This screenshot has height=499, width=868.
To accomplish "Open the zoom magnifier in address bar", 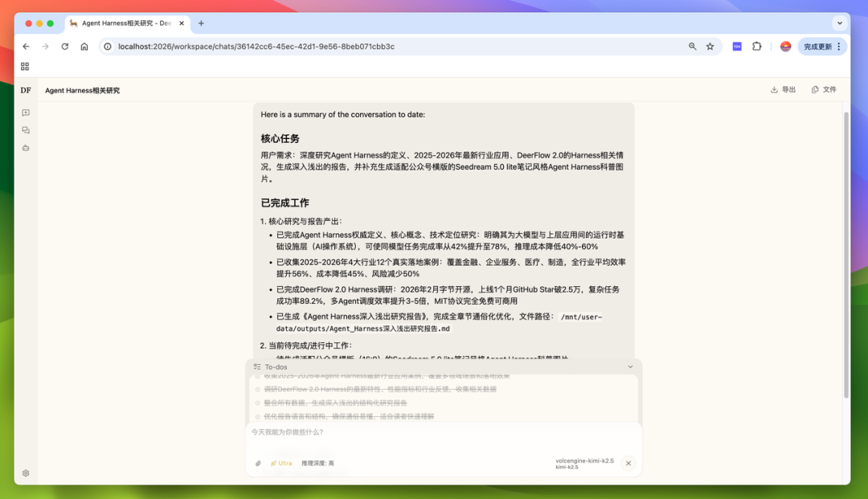I will coord(693,47).
